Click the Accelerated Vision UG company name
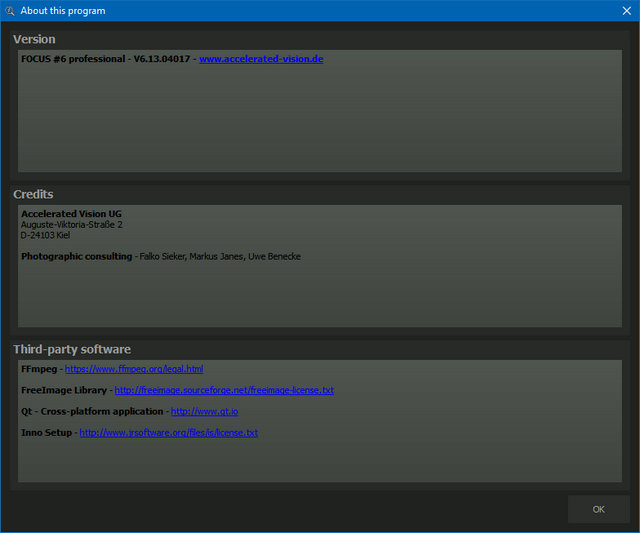Viewport: 640px width, 533px height. [71, 214]
